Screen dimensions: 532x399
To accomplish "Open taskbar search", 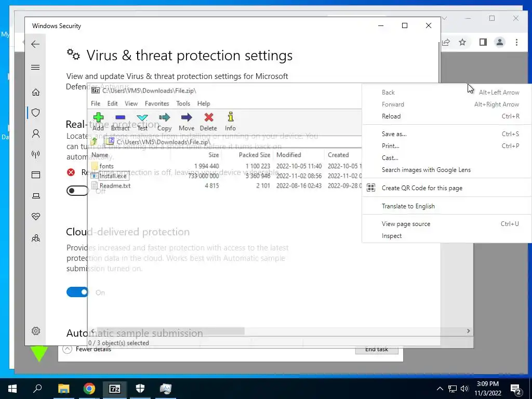I will click(37, 389).
